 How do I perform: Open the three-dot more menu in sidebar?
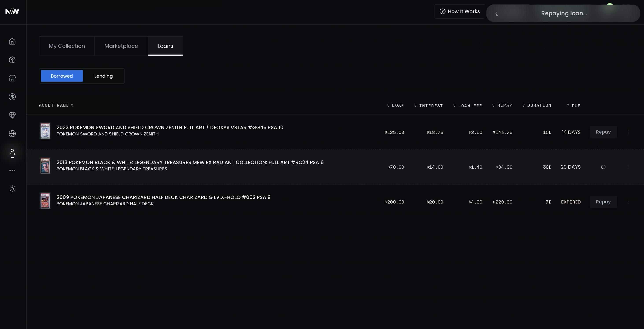(x=12, y=170)
